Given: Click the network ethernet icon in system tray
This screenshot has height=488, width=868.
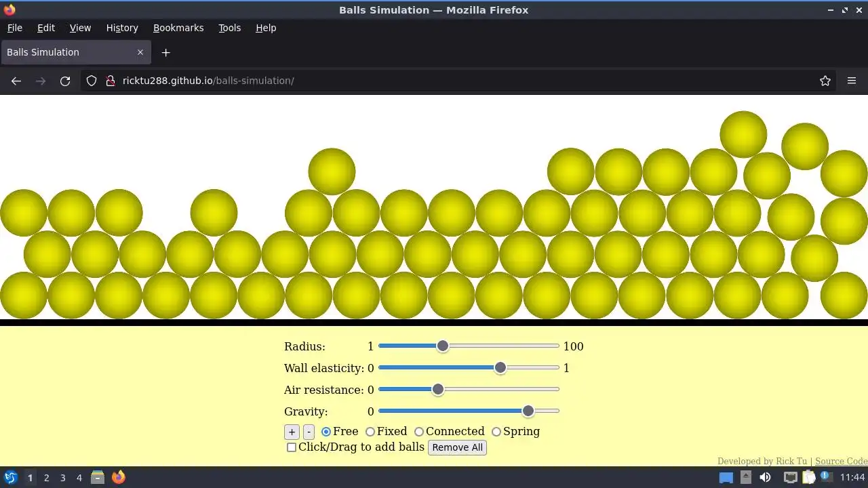Looking at the screenshot, I should tap(790, 477).
